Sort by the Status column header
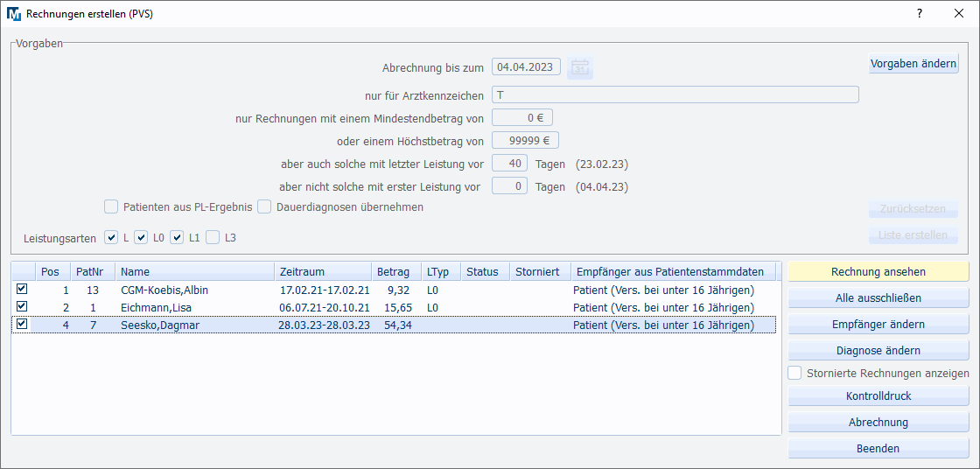 pyautogui.click(x=486, y=272)
